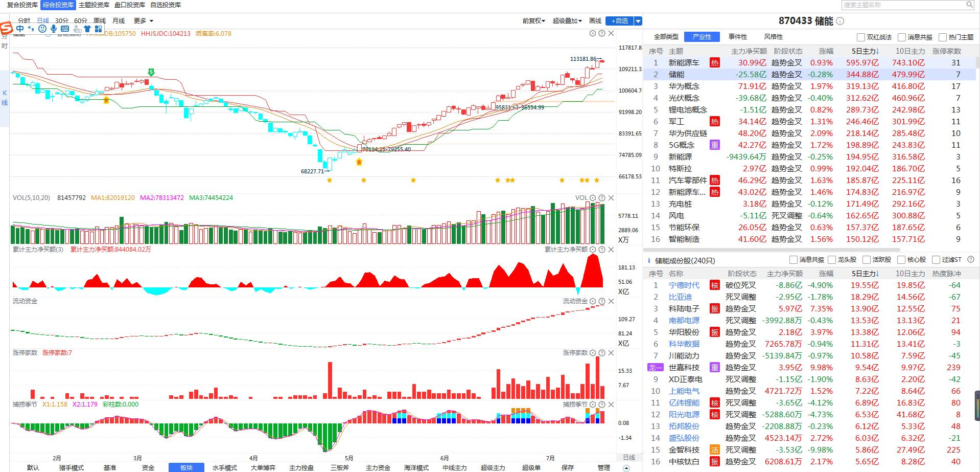This screenshot has width=980, height=472.
Task: Click info icon beside 870433 储能
Action: [x=840, y=21]
